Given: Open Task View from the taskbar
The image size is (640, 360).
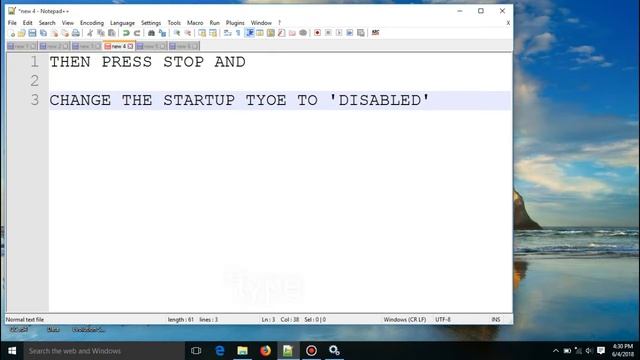Looking at the screenshot, I should point(196,351).
